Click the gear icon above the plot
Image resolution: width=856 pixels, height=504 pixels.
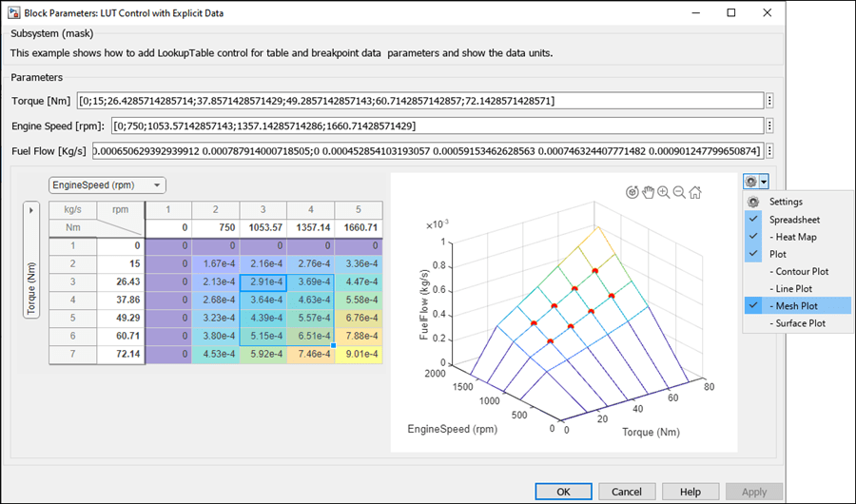[751, 181]
